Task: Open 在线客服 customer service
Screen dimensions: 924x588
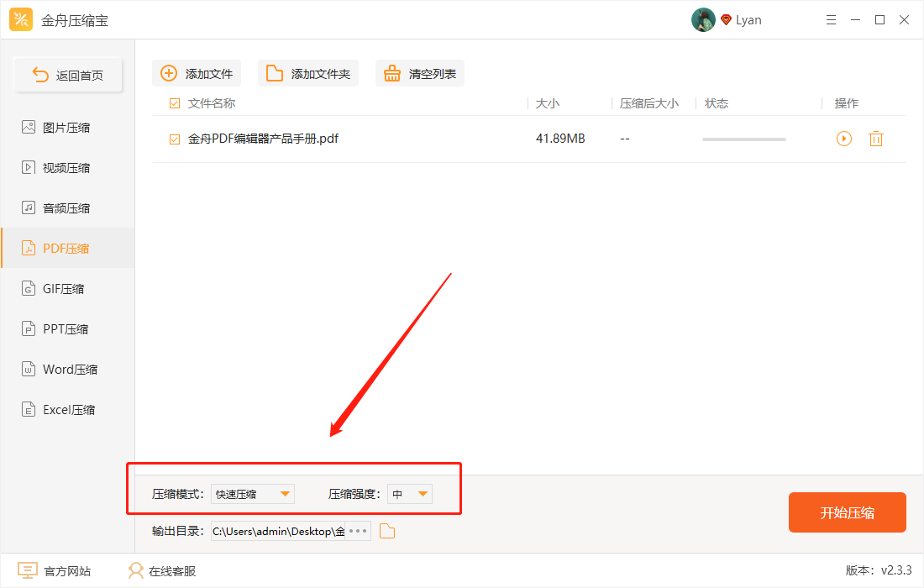Action: (x=160, y=570)
